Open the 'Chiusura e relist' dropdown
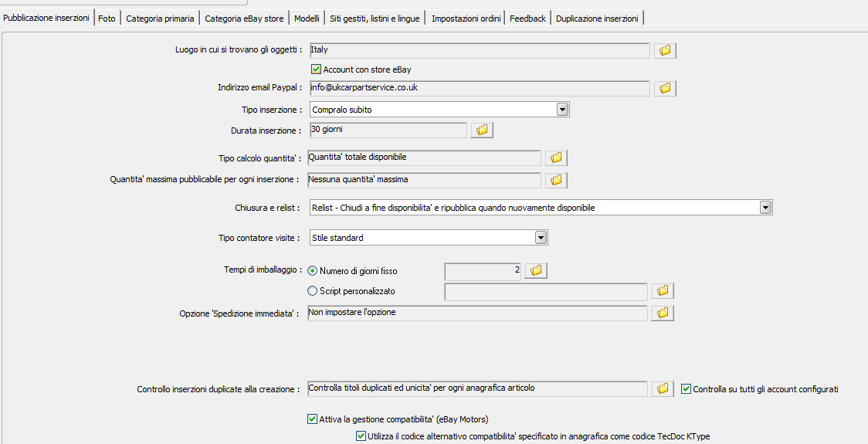The image size is (868, 444). click(765, 208)
